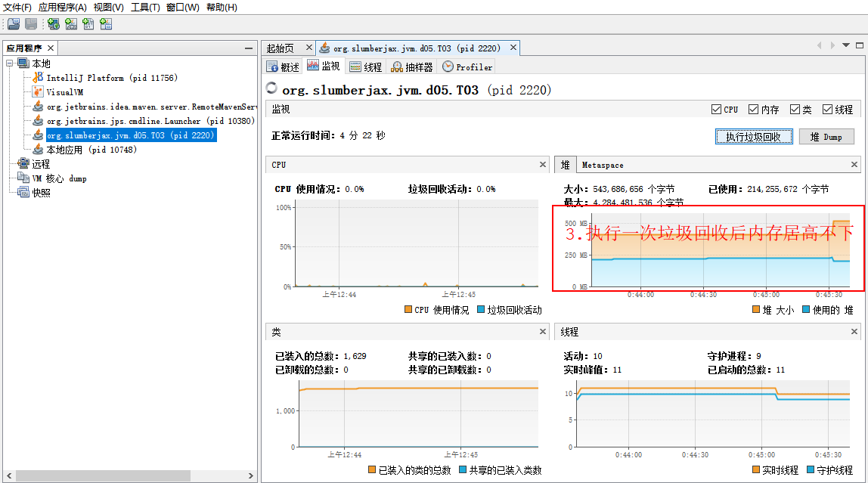Open the 工具(T) menu
The height and width of the screenshot is (483, 868).
click(x=145, y=8)
